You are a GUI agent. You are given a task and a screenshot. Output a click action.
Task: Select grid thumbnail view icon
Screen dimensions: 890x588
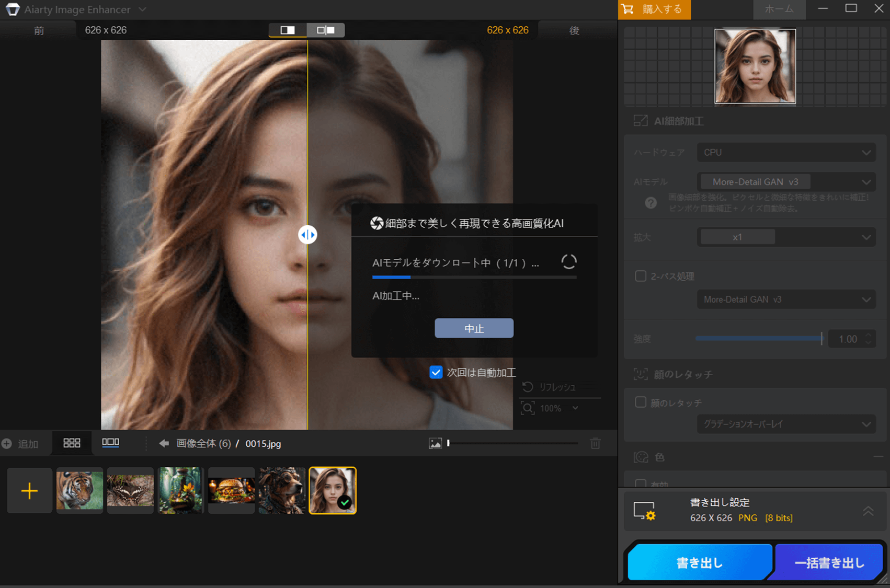[72, 443]
